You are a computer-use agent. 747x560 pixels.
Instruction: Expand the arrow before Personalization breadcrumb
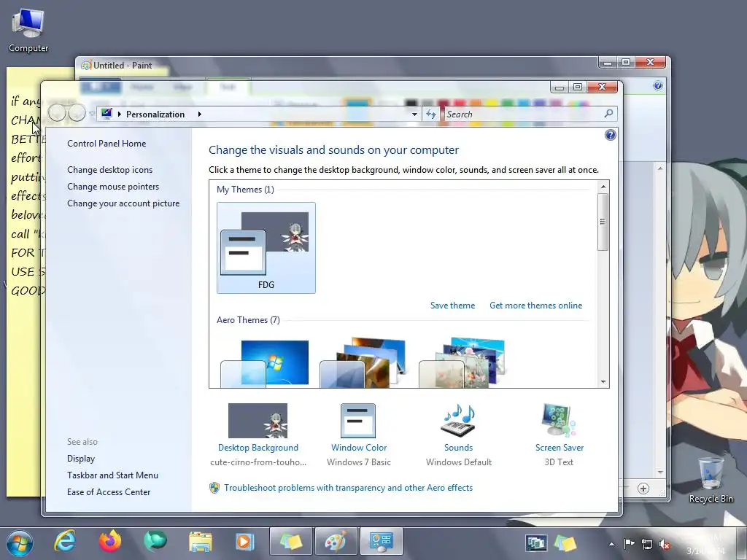[x=119, y=114]
